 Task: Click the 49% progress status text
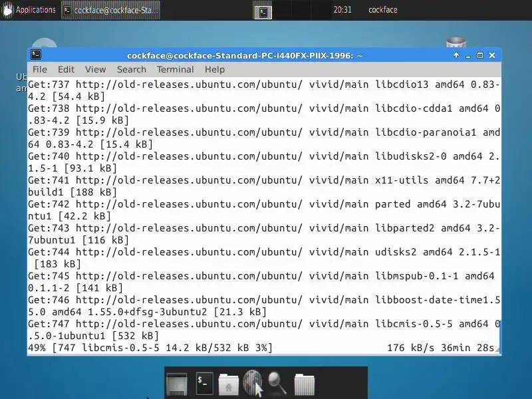[150, 348]
